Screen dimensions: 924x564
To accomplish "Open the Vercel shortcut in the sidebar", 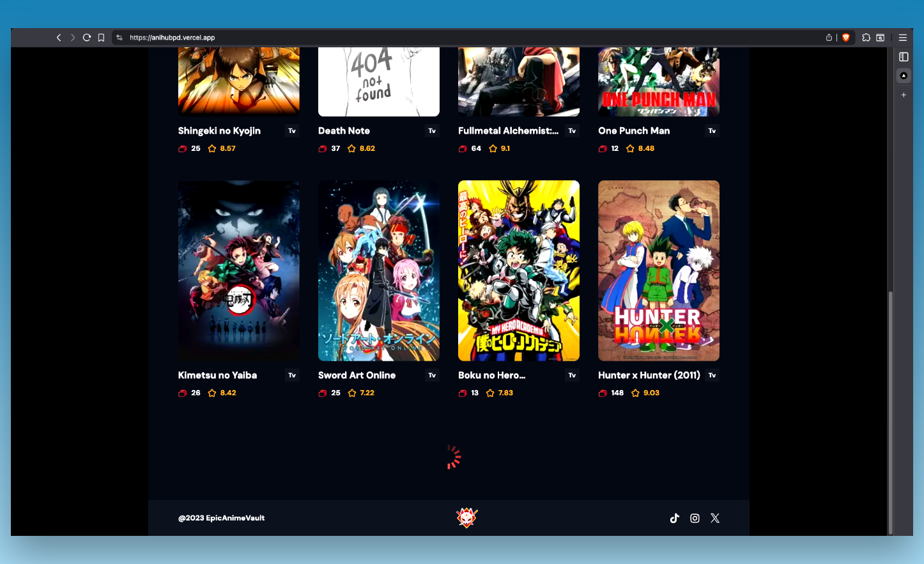I will click(x=904, y=75).
